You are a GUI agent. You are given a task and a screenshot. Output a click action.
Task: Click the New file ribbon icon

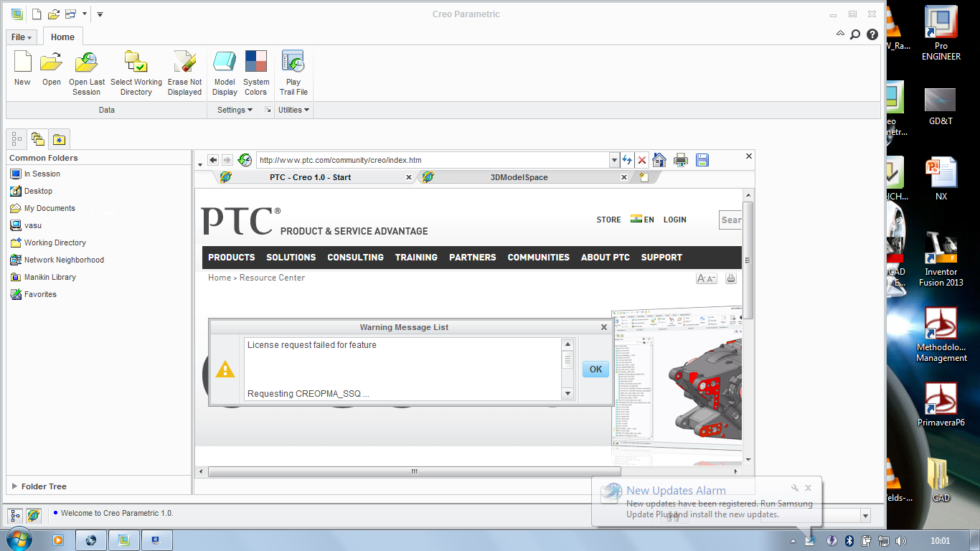click(x=22, y=62)
